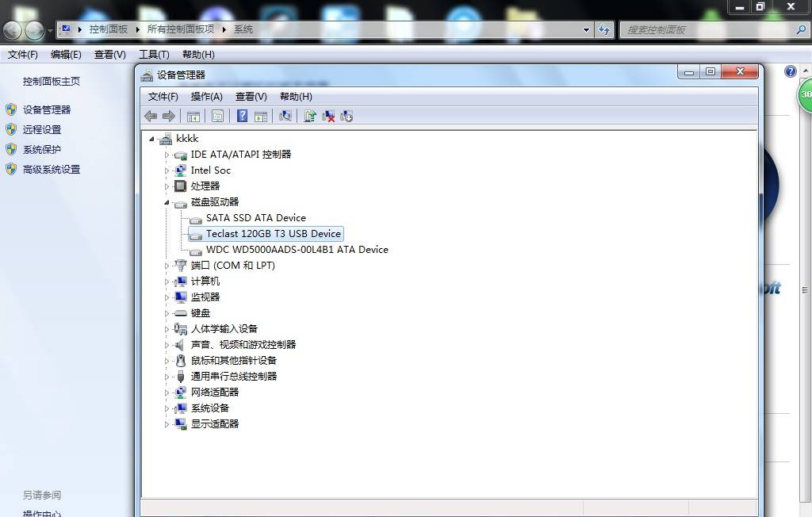Click 控制面板 in the address breadcrumb
The width and height of the screenshot is (812, 517).
(108, 29)
